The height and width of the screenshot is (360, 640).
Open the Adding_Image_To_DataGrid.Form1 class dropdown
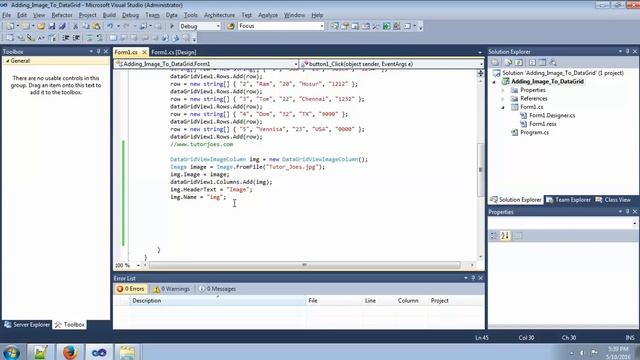296,64
